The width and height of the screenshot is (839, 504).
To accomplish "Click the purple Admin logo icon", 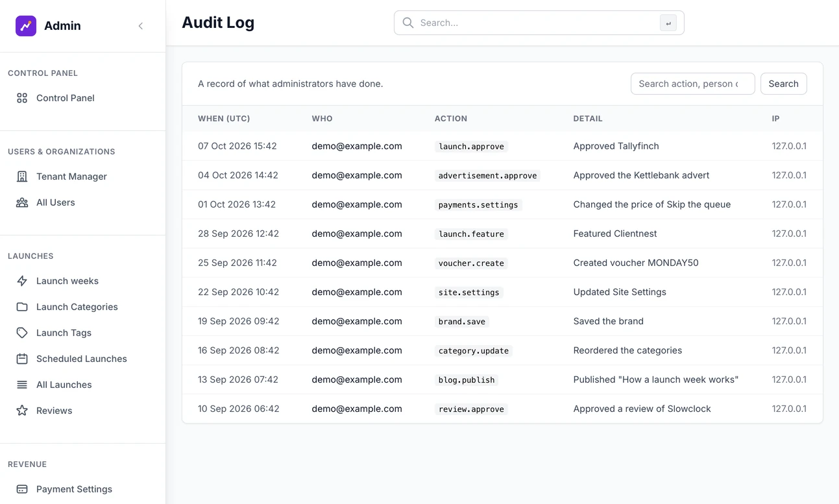I will (26, 26).
